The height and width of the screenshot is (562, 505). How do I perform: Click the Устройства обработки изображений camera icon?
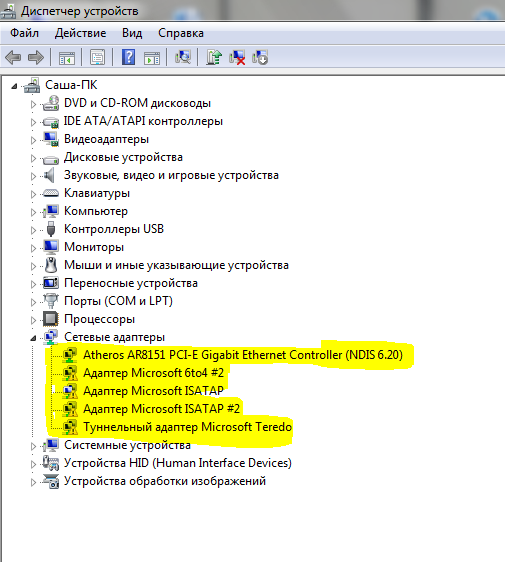click(51, 481)
